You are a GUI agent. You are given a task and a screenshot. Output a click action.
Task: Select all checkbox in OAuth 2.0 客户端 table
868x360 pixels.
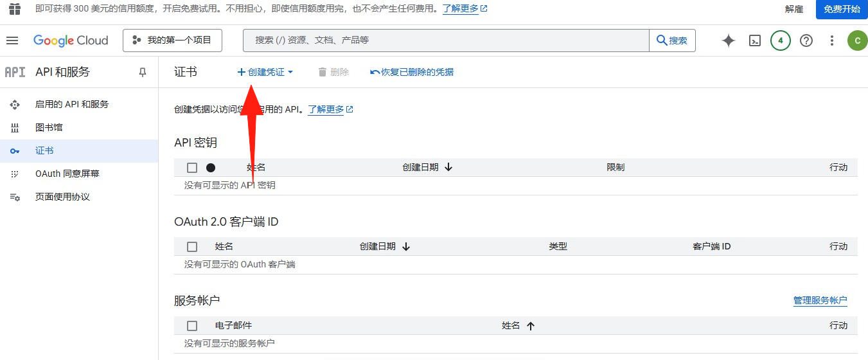click(192, 247)
